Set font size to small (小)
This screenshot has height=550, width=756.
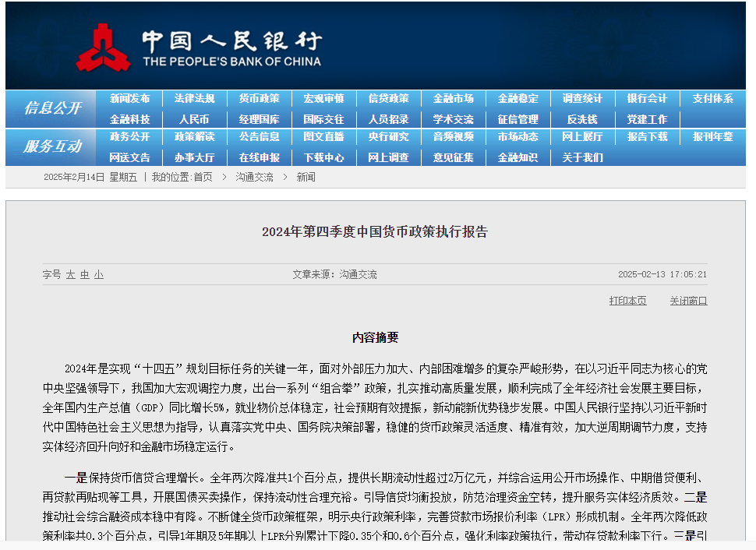click(99, 275)
